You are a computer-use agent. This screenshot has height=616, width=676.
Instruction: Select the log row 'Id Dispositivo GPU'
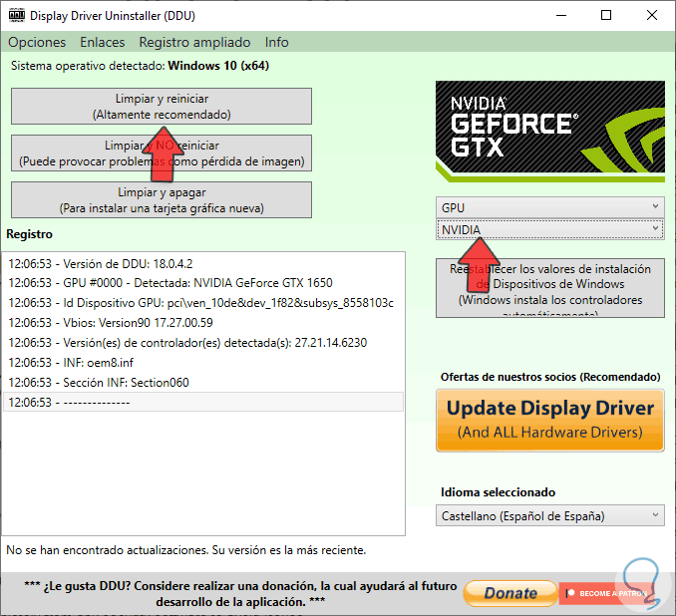coord(202,303)
